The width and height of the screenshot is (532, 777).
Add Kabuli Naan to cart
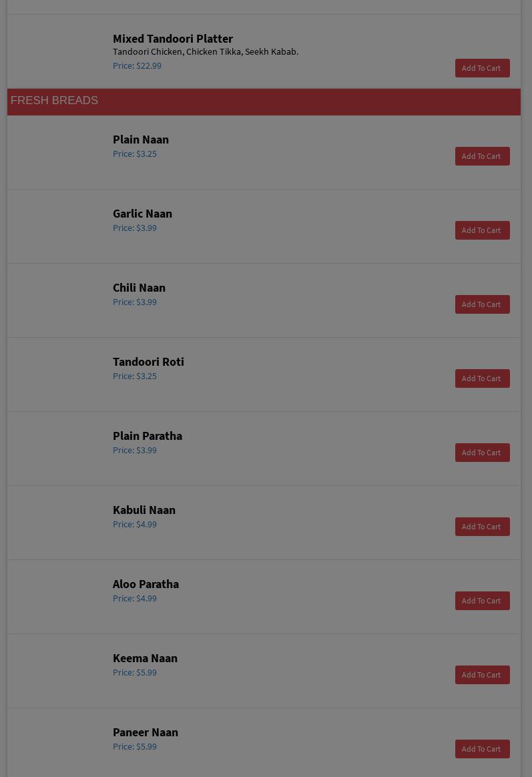[482, 527]
